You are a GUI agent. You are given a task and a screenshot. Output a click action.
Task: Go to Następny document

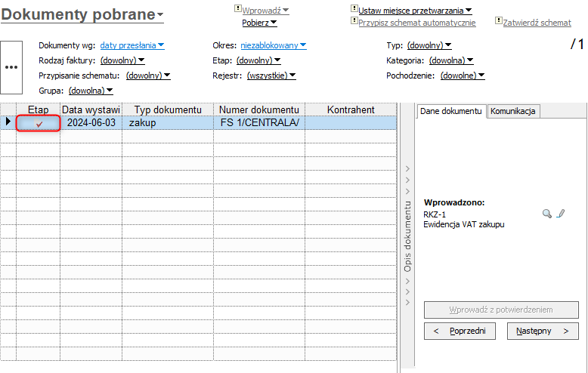coord(543,331)
